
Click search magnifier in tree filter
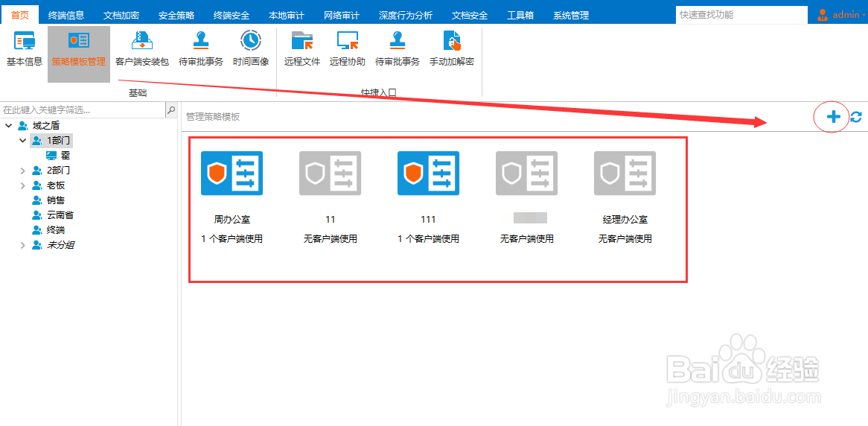click(x=172, y=109)
